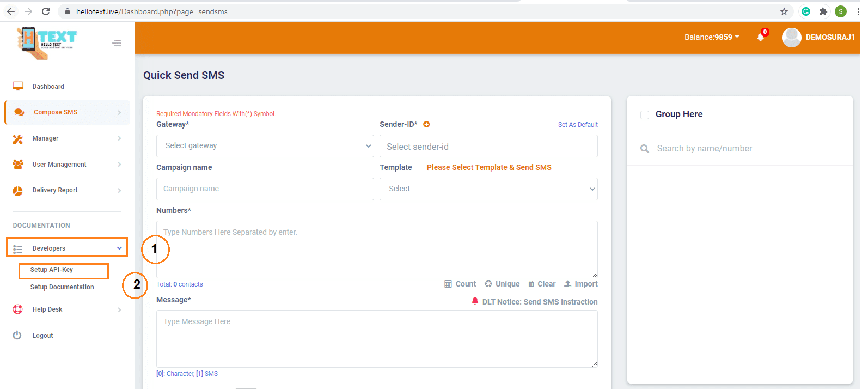Click the Set As Default link
Screen dimensions: 868x389
[577, 125]
